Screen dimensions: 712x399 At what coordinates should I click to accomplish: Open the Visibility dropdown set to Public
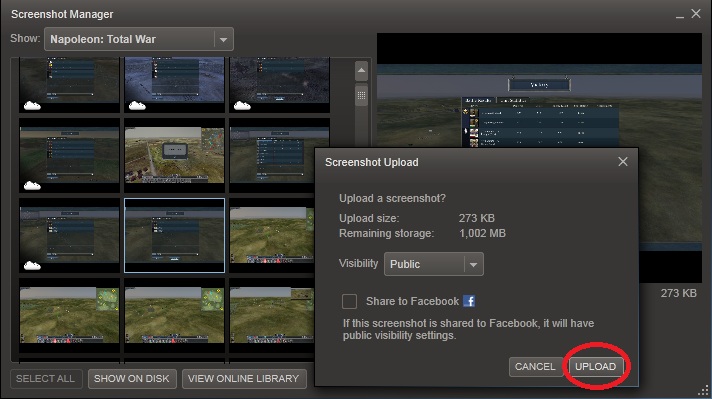(x=434, y=264)
